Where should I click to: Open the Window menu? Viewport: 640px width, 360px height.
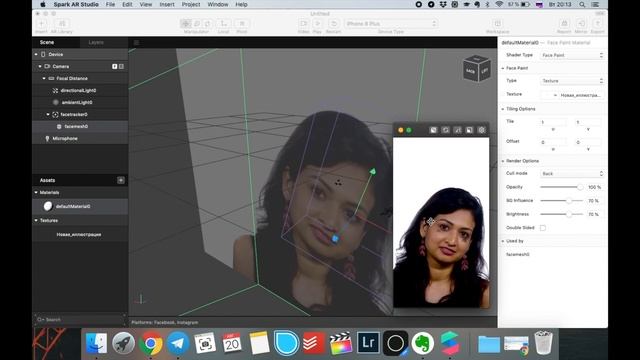click(218, 4)
